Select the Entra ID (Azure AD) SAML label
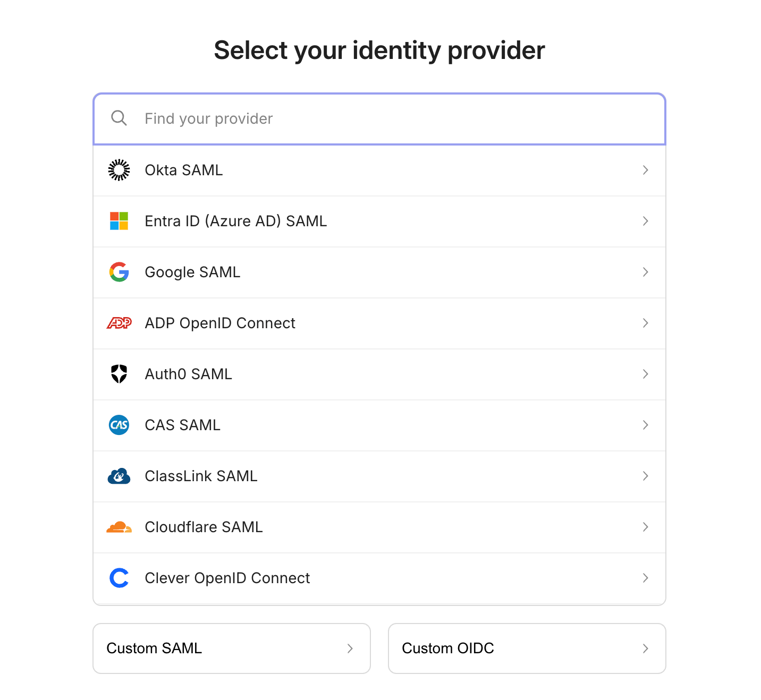Image resolution: width=761 pixels, height=700 pixels. pos(236,221)
